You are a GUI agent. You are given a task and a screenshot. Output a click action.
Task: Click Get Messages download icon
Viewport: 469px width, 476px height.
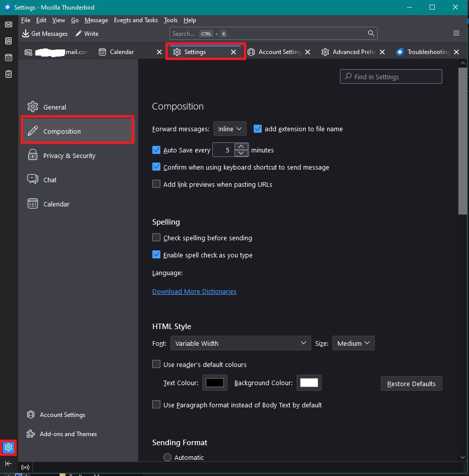point(26,33)
